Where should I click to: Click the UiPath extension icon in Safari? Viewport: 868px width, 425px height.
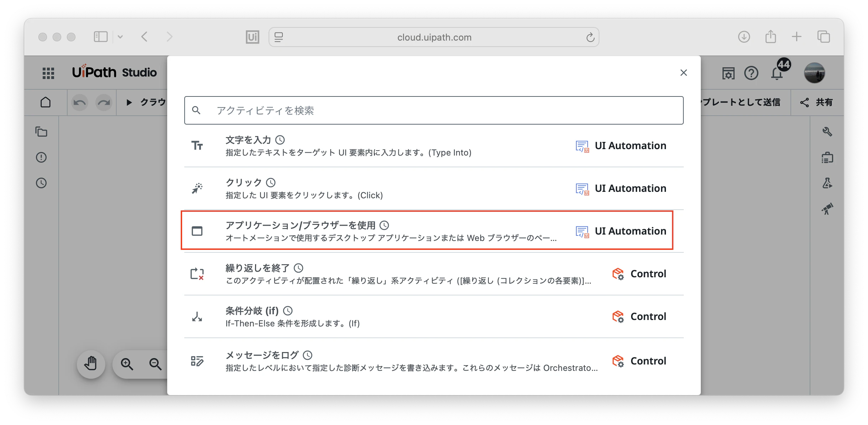click(253, 37)
